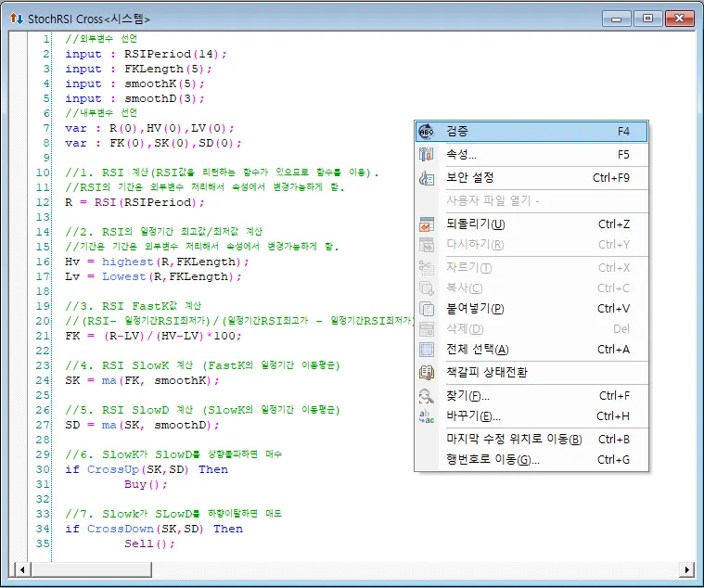This screenshot has height=588, width=704.
Task: Click line number 1 in gutter
Action: tap(46, 40)
